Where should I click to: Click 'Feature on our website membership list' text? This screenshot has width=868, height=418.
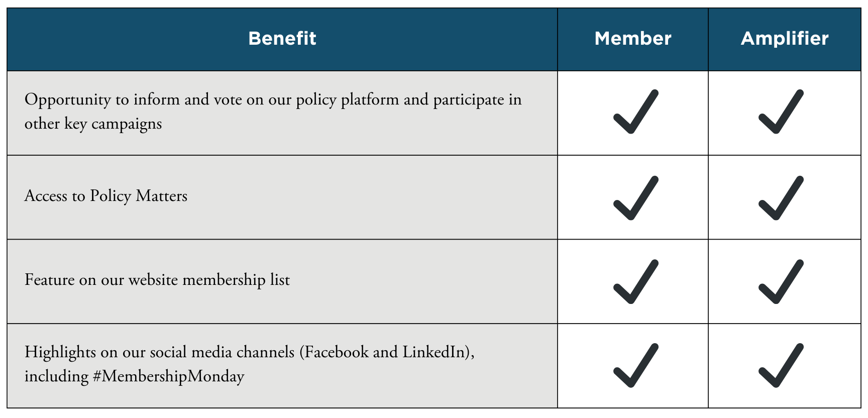[x=157, y=280]
